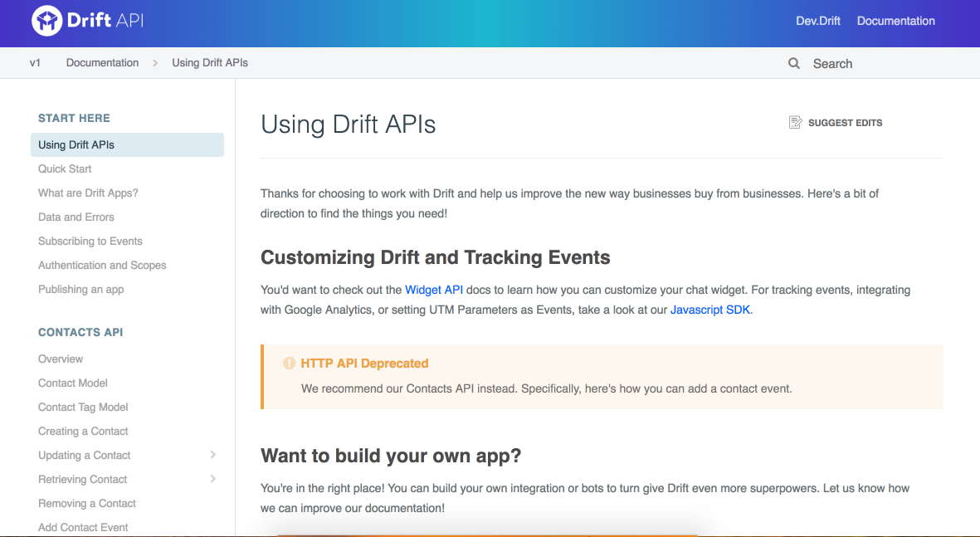This screenshot has width=980, height=537.
Task: Follow the Javascript SDK link
Action: click(x=710, y=310)
